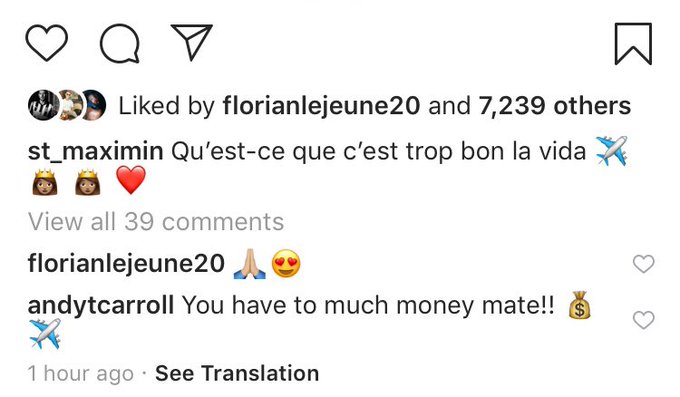Share post via paper plane icon
The width and height of the screenshot is (680, 397).
click(x=192, y=42)
